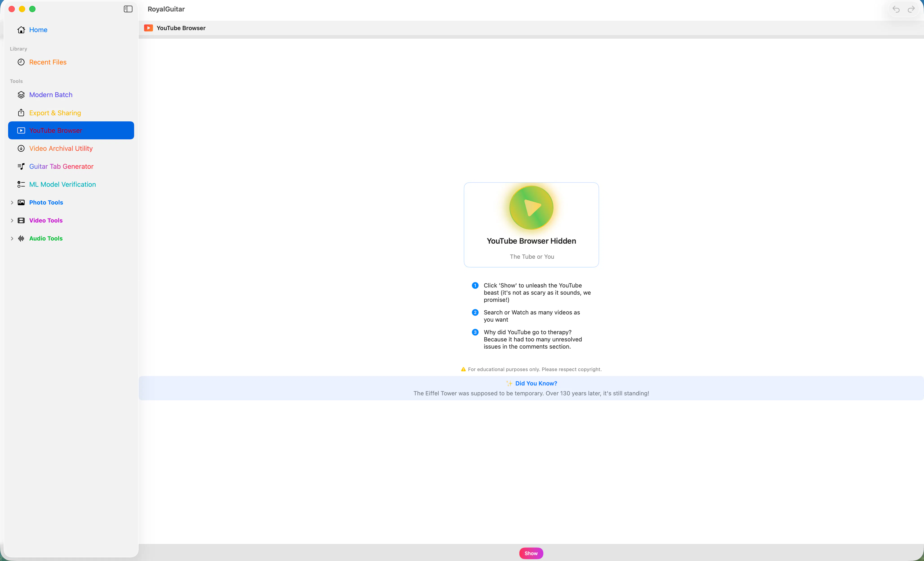
Task: Click step 3 blue number badge
Action: 475,332
